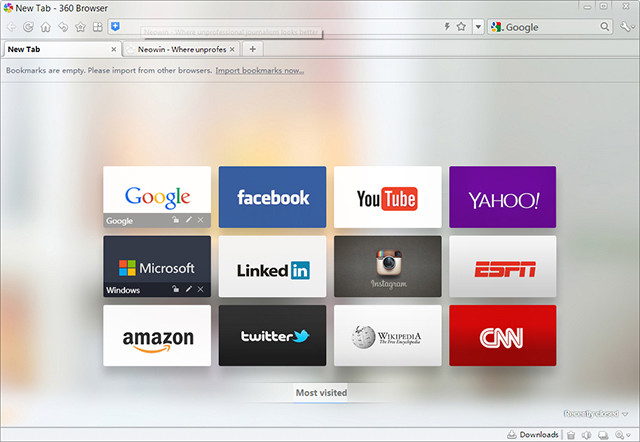Bookmark this page with the address bar star
640x442 pixels.
tap(461, 27)
